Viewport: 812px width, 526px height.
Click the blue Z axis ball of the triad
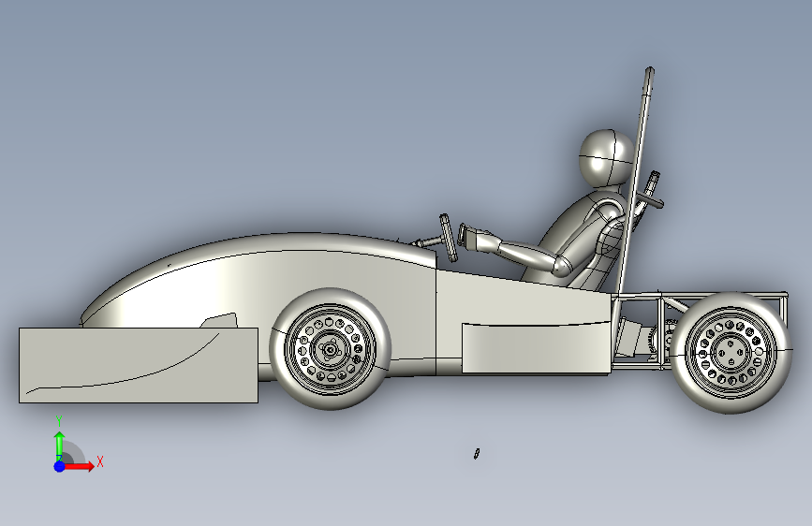pyautogui.click(x=60, y=466)
